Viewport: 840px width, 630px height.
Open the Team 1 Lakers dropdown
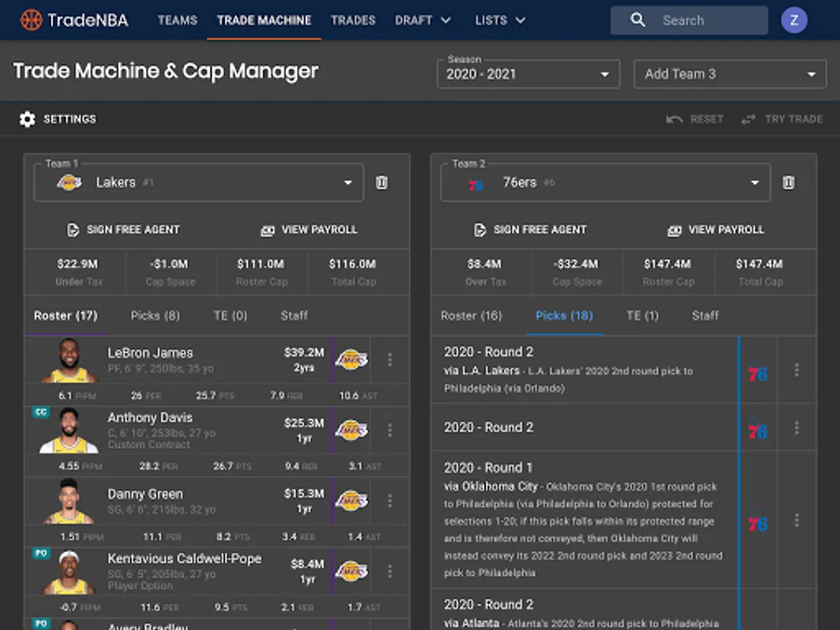click(x=199, y=183)
